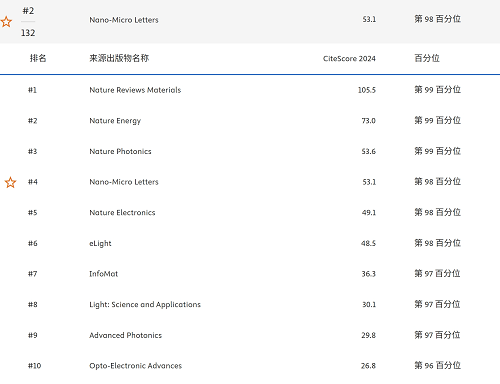
Task: Click the 排名 column header
Action: point(38,58)
